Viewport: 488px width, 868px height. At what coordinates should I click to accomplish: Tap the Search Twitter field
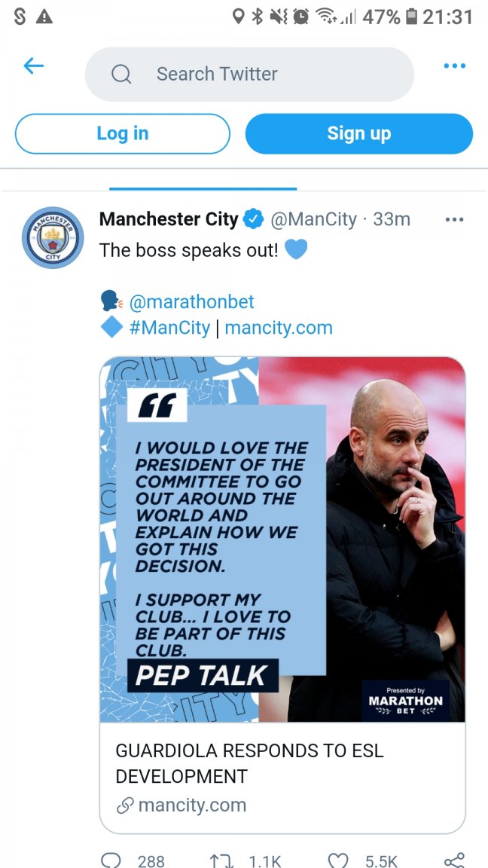pos(249,74)
